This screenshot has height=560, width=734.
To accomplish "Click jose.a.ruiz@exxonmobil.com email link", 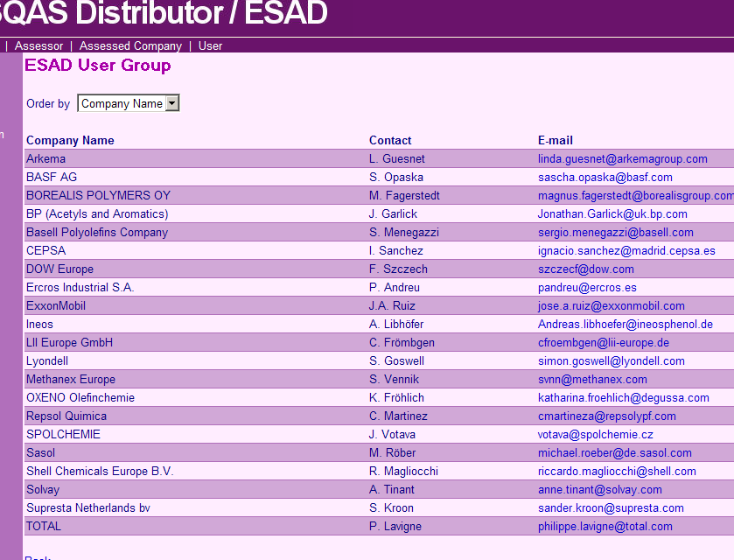I will (x=611, y=305).
